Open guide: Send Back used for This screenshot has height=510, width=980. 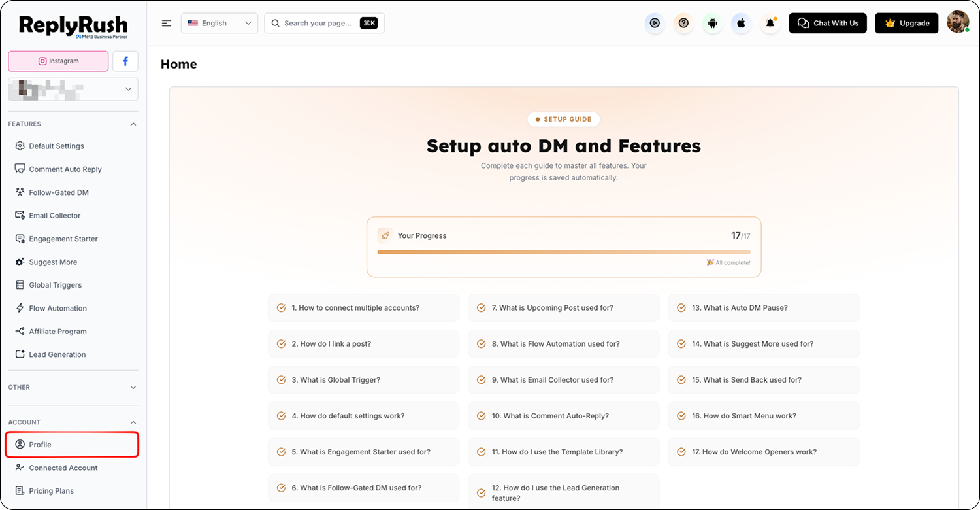point(764,380)
